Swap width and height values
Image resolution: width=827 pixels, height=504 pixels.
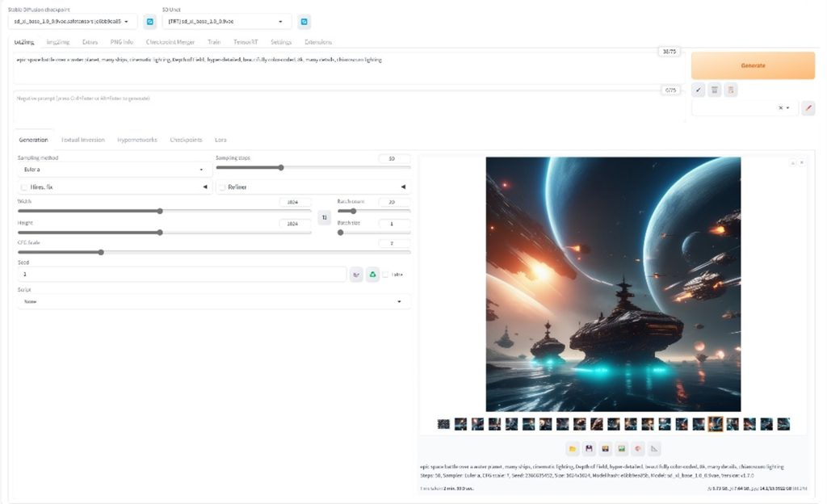(x=325, y=217)
